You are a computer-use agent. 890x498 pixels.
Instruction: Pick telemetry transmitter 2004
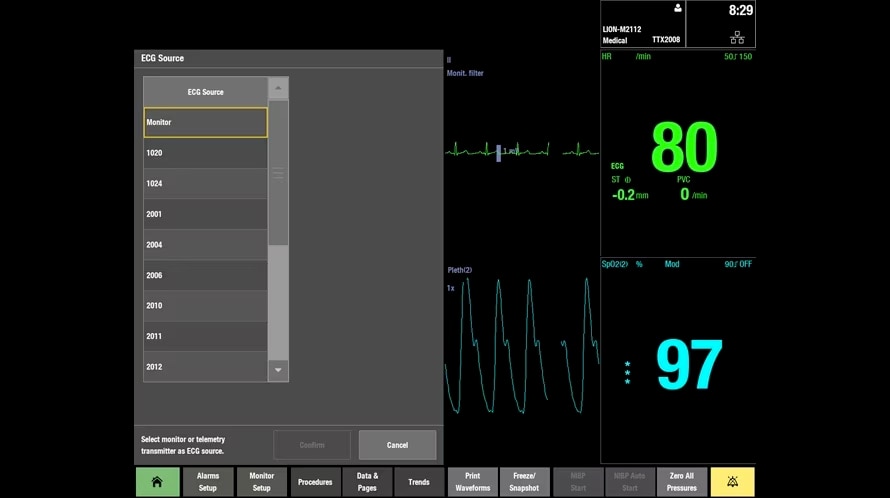[205, 245]
